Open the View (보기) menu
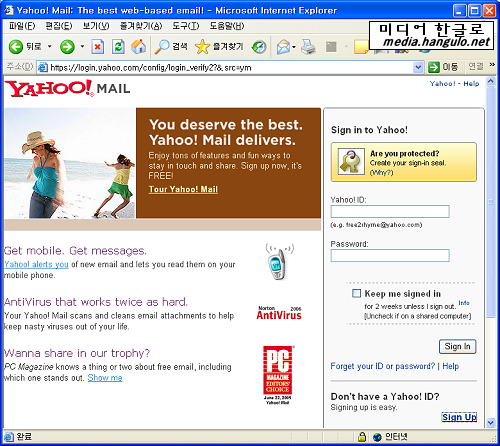Image resolution: width=500 pixels, height=446 pixels. pos(96,26)
